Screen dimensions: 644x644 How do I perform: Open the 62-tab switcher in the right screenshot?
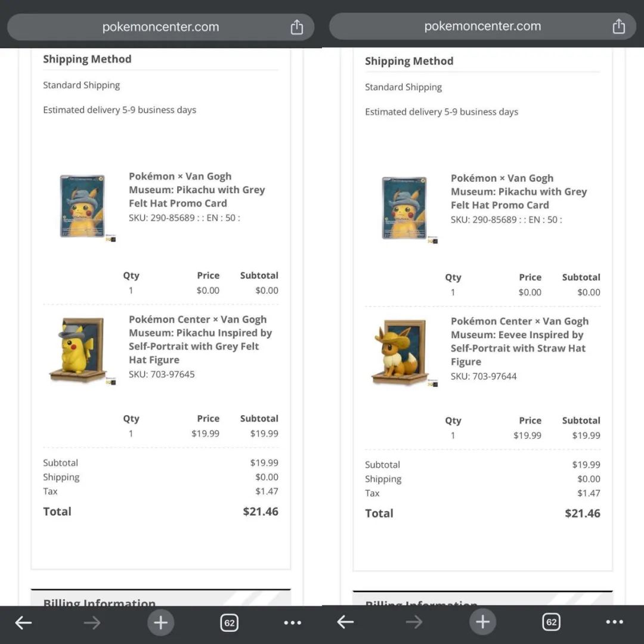pyautogui.click(x=551, y=622)
